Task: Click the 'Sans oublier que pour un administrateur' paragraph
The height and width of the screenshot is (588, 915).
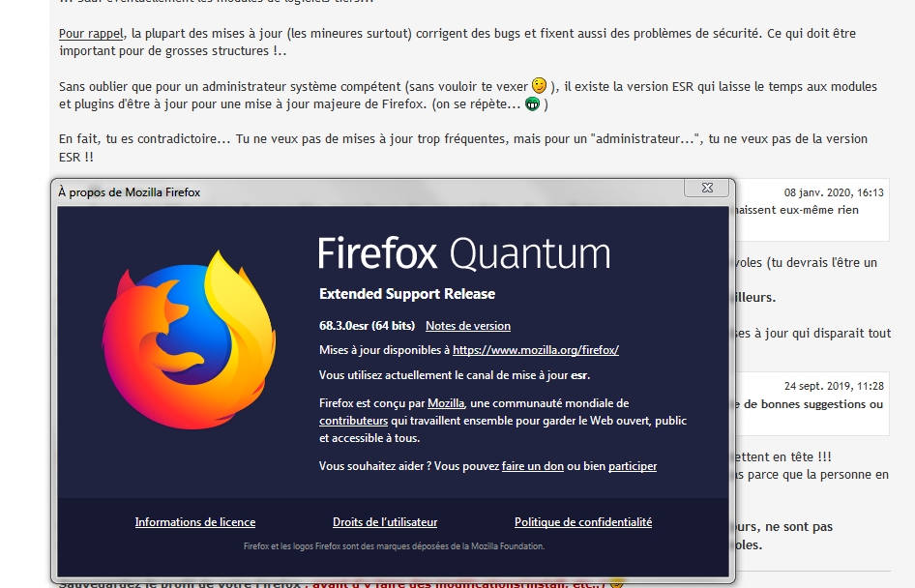Action: (468, 95)
